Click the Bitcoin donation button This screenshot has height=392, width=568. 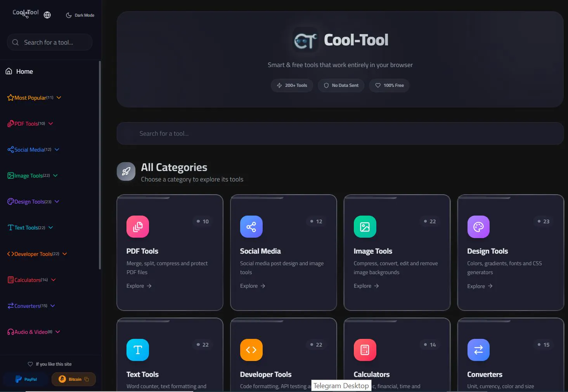(74, 379)
